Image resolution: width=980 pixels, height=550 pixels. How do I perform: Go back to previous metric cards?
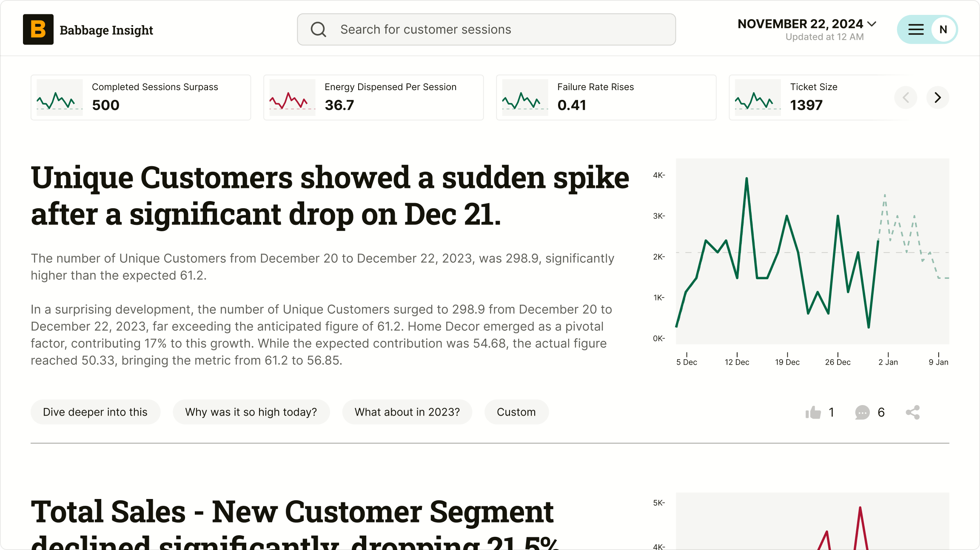pyautogui.click(x=906, y=98)
